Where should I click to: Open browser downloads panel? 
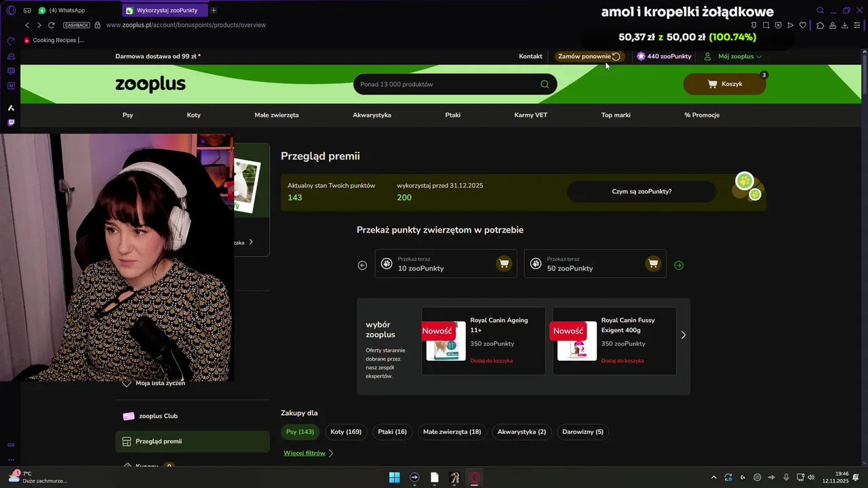pos(844,25)
